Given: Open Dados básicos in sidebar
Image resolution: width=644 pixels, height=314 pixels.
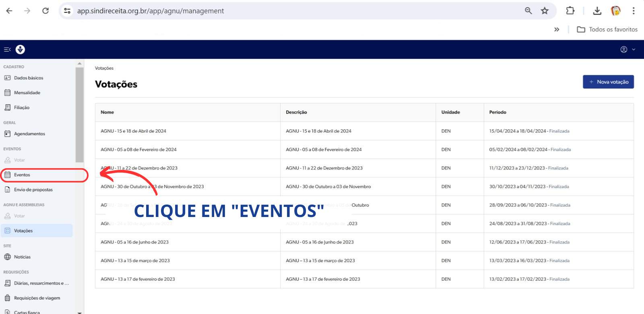Looking at the screenshot, I should click(28, 78).
